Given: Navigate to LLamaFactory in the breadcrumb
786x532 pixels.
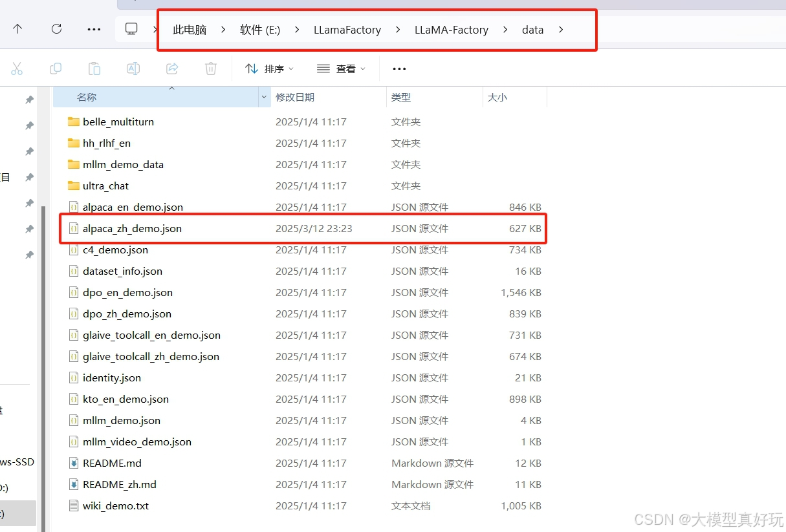Looking at the screenshot, I should [x=347, y=30].
